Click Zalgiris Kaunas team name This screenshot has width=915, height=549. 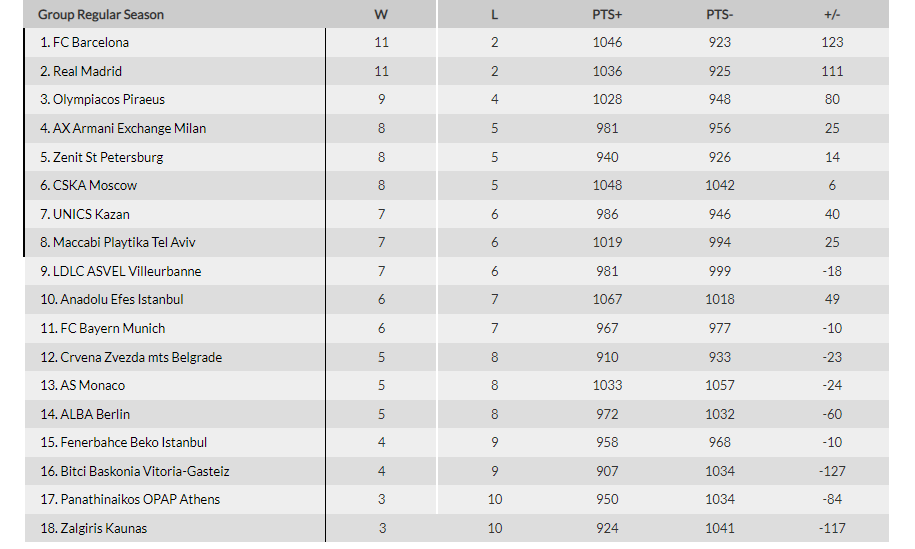point(104,529)
